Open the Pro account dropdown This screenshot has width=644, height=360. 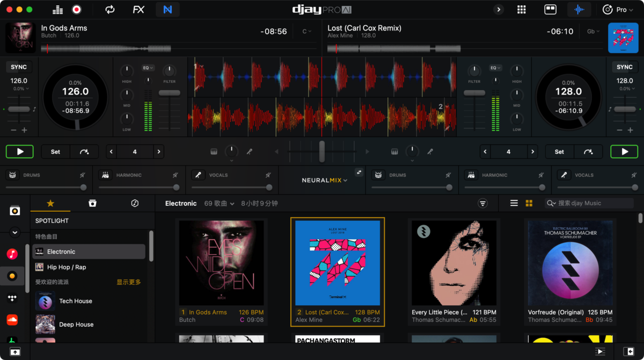(617, 10)
